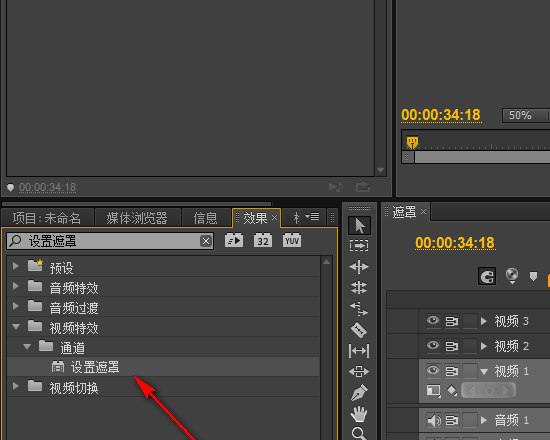Viewport: 550px width, 440px height.
Task: Toggle track lock box on Video 3
Action: click(x=470, y=321)
